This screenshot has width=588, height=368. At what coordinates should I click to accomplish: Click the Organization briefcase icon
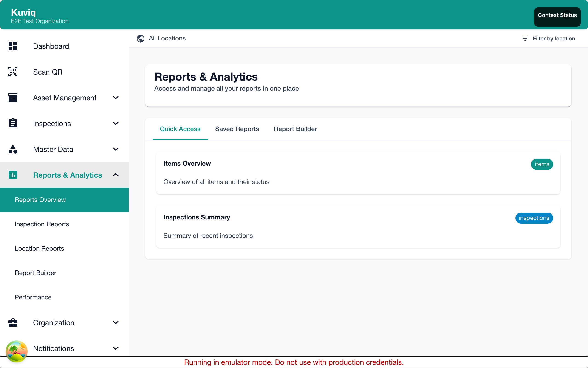pos(13,322)
